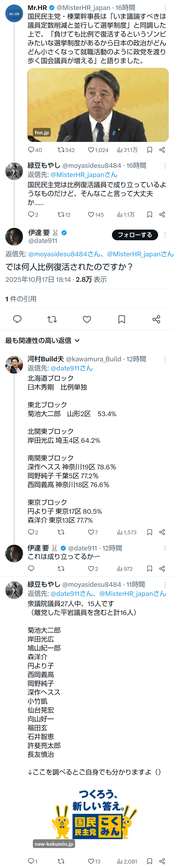Reply to 河村Build夫's block list post
The height and width of the screenshot is (868, 174).
click(31, 532)
